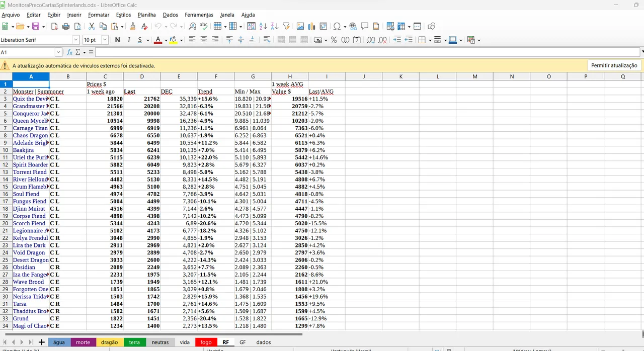Activate Clone Formatting paintbrush
The width and height of the screenshot is (644, 351).
click(133, 26)
